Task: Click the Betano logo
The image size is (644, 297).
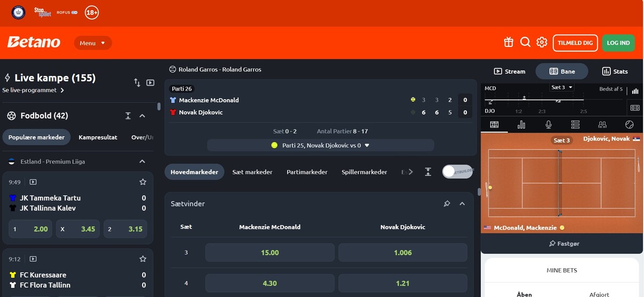Action: pos(34,42)
